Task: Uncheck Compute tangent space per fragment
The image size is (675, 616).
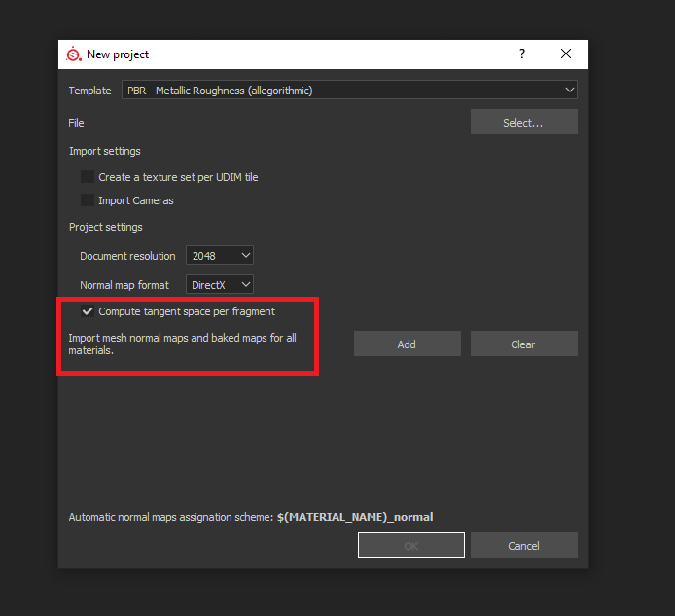Action: point(88,311)
